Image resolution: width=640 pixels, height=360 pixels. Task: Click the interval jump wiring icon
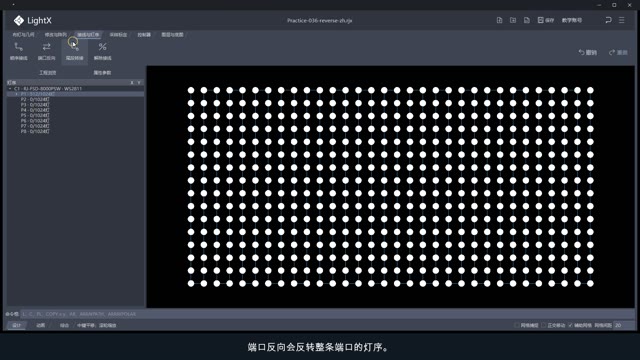(74, 47)
